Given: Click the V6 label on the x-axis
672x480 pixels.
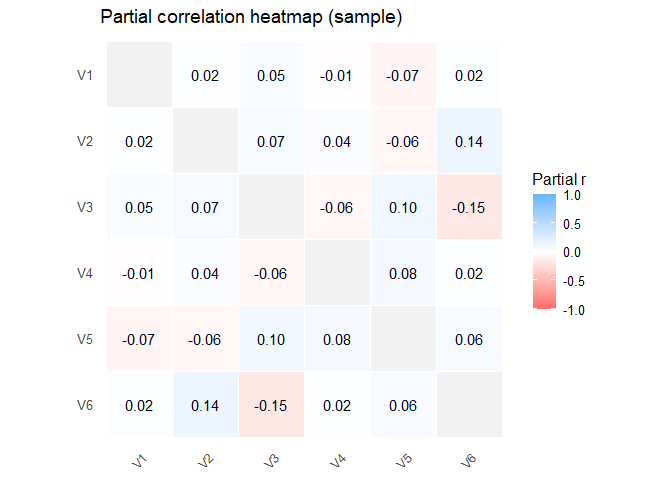Looking at the screenshot, I should (469, 461).
